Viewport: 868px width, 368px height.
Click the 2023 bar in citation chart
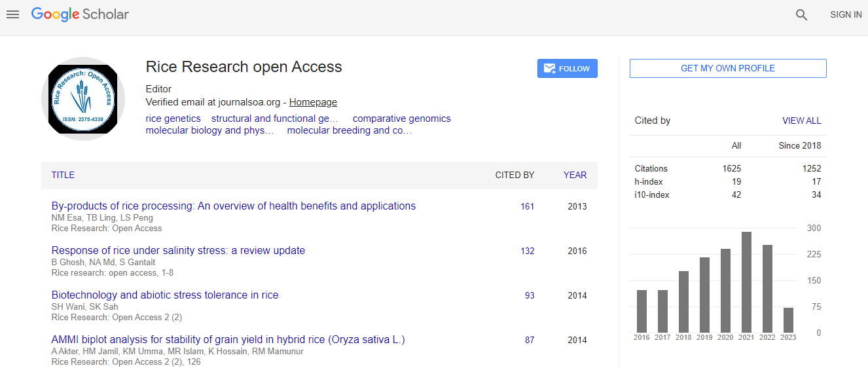tap(788, 320)
